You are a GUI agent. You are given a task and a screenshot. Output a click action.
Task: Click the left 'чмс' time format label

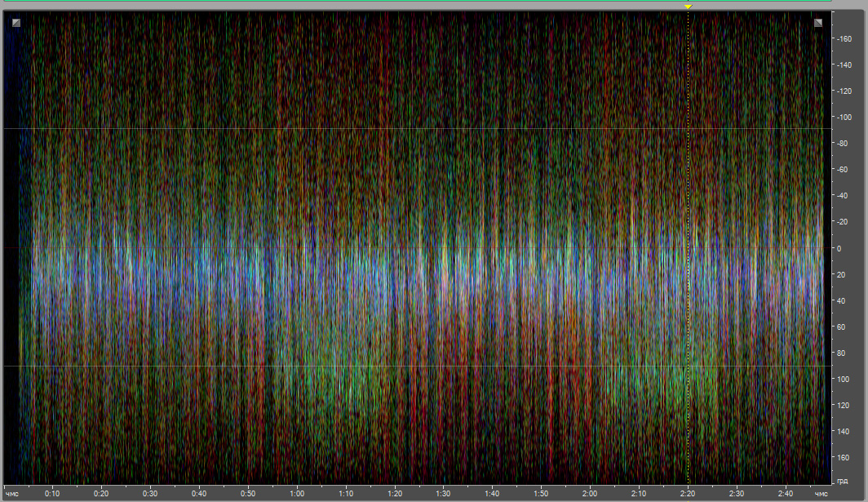(x=12, y=494)
